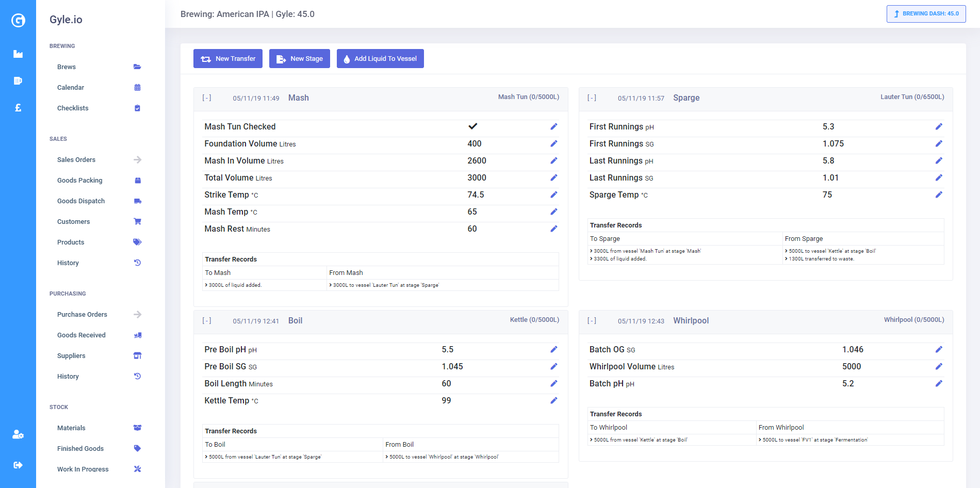Click the user settings icon in rail
This screenshot has height=488, width=980.
click(x=18, y=434)
